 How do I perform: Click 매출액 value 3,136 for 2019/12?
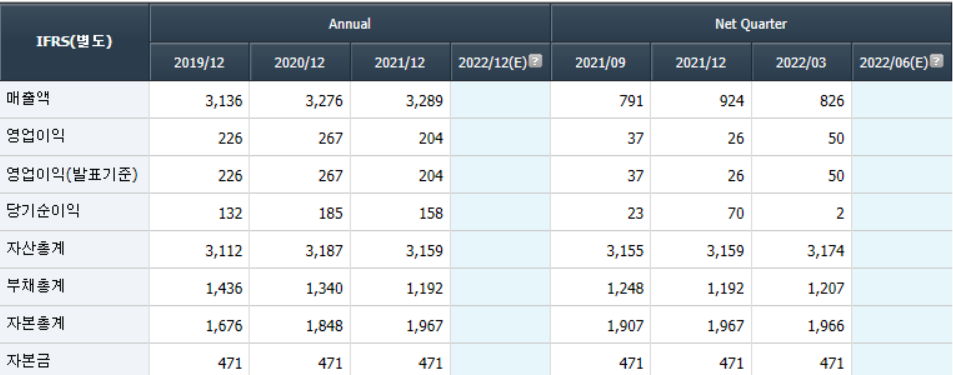click(x=224, y=101)
